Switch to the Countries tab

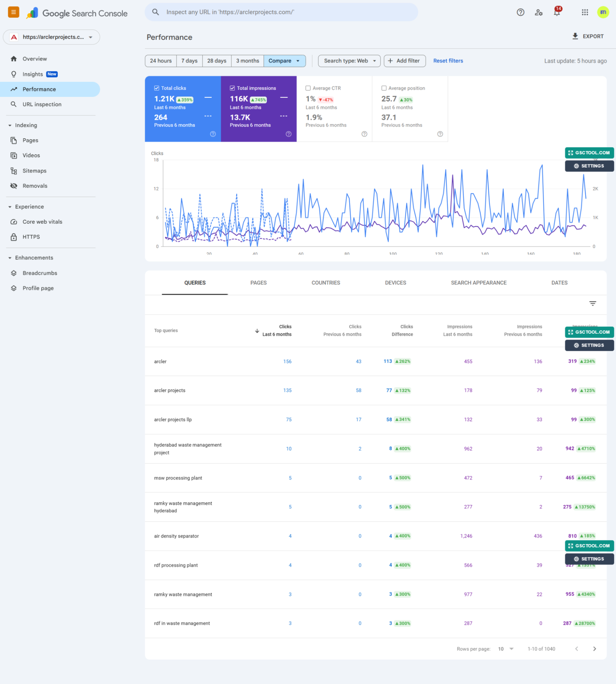point(325,283)
